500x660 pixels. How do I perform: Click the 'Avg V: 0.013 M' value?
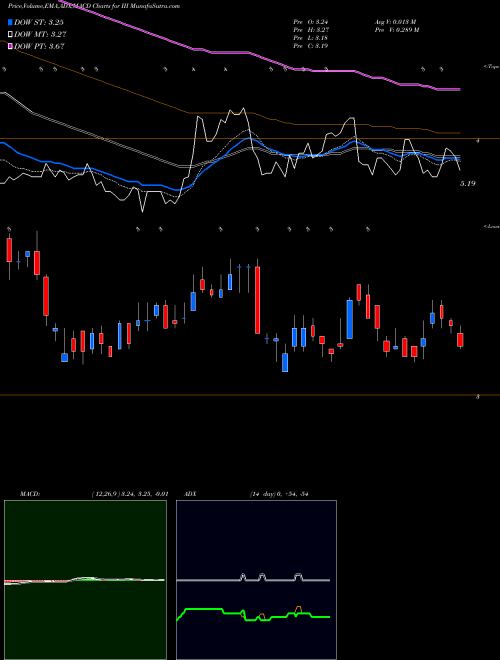[x=396, y=22]
